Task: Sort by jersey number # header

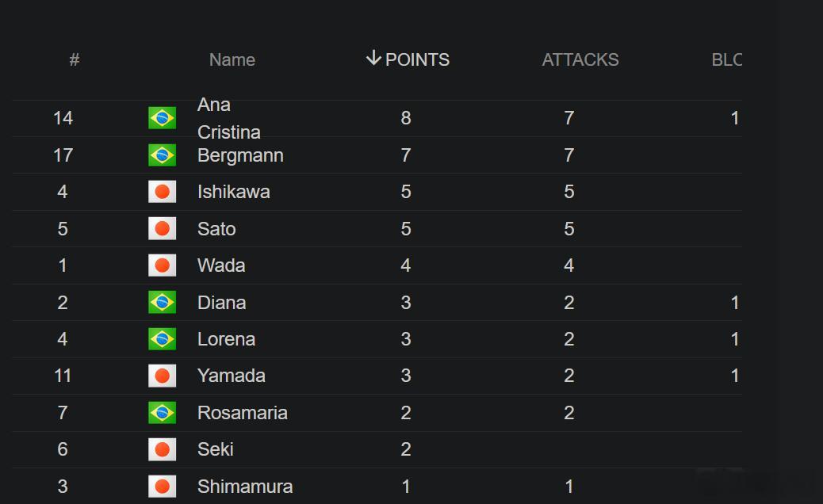Action: click(75, 59)
